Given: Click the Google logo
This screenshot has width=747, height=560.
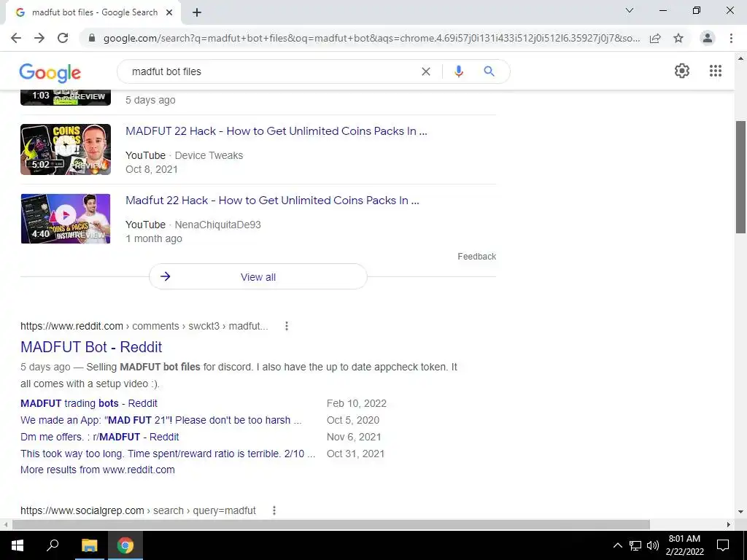Looking at the screenshot, I should coord(50,73).
